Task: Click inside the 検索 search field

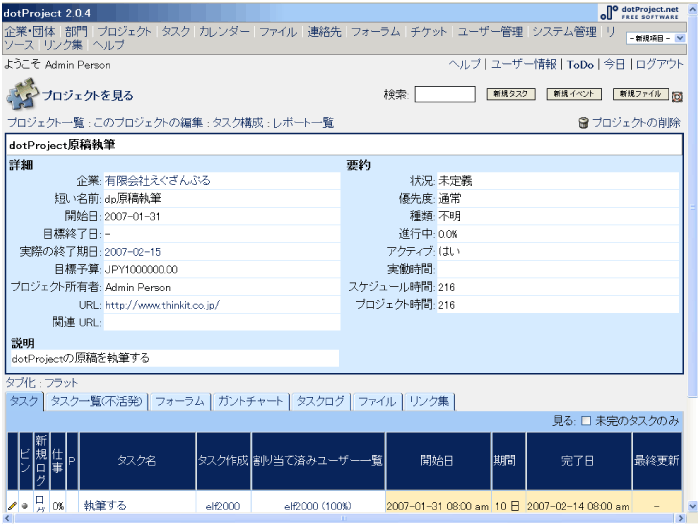Action: pos(445,95)
